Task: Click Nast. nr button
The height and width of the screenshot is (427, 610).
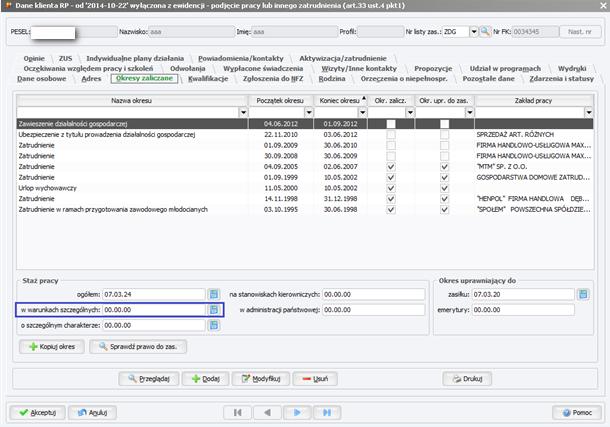Action: tap(580, 32)
